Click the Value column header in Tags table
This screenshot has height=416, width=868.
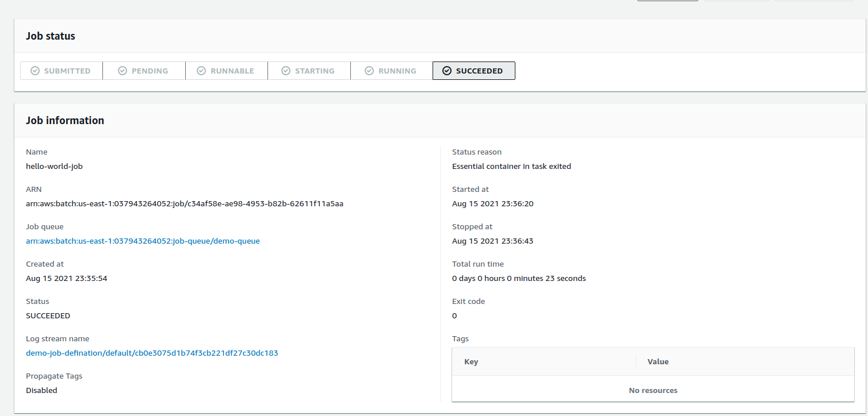click(658, 362)
